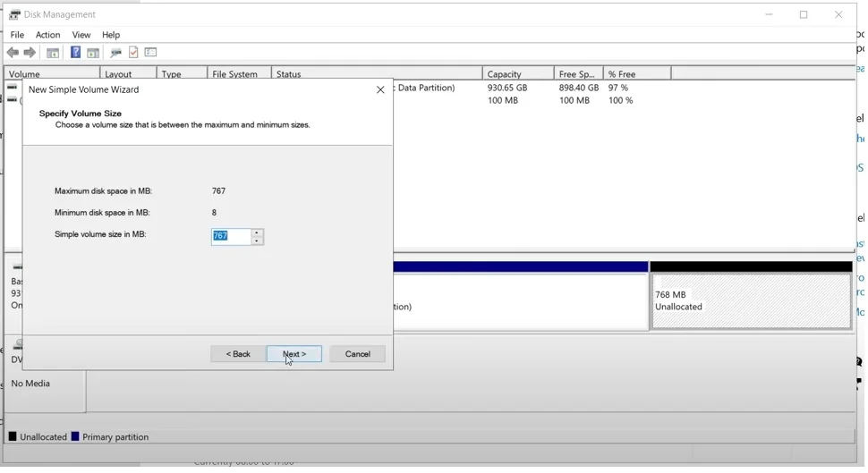The height and width of the screenshot is (473, 868).
Task: Click the 930.65 GB capacity cell
Action: pos(507,88)
